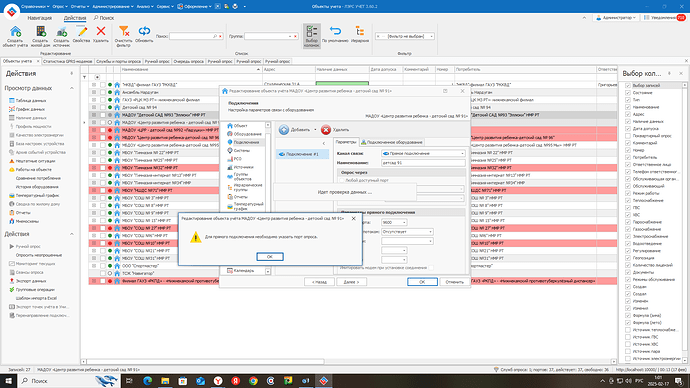Toggle the Комментарий column checkbox
Screen dimensions: 690x388
point(628,143)
